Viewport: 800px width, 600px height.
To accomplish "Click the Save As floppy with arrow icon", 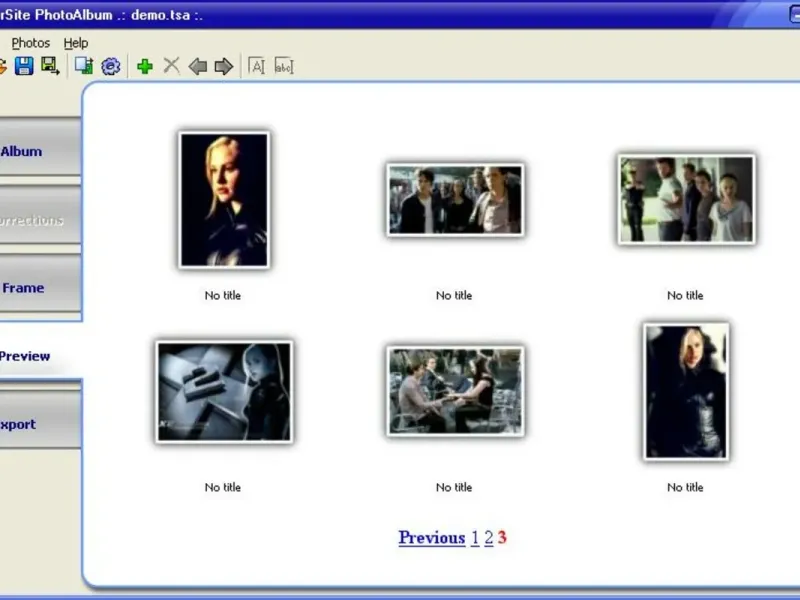I will click(50, 66).
